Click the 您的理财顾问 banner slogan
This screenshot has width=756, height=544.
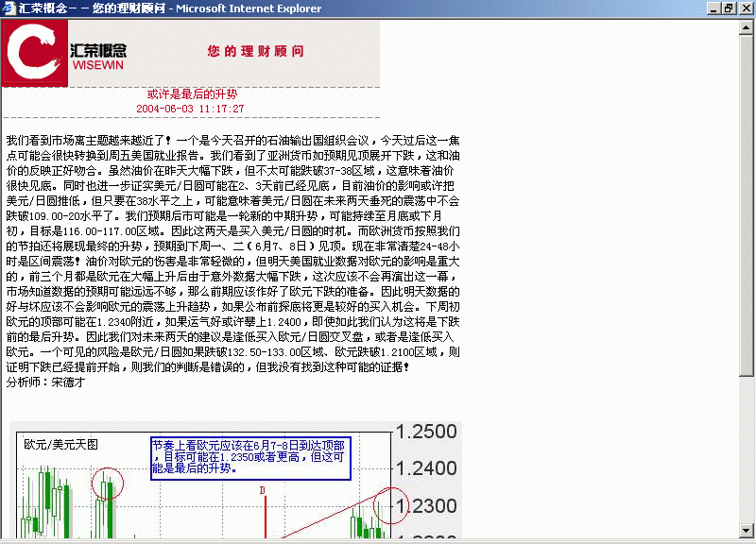255,51
